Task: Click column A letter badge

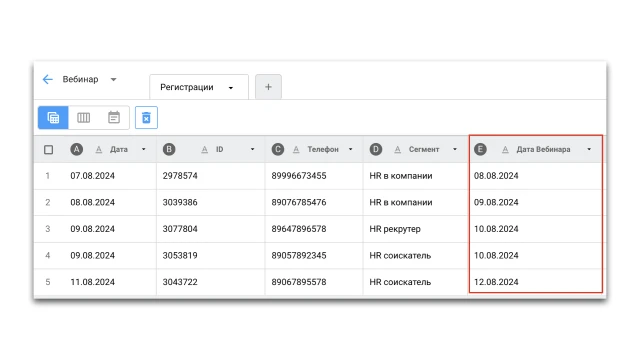Action: [76, 149]
